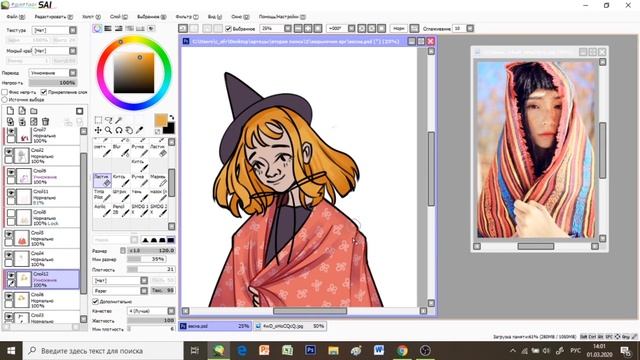Screen dimensions: 640x360
Task: Show hidden layer Слой8 marked Lock
Action: click(x=11, y=213)
